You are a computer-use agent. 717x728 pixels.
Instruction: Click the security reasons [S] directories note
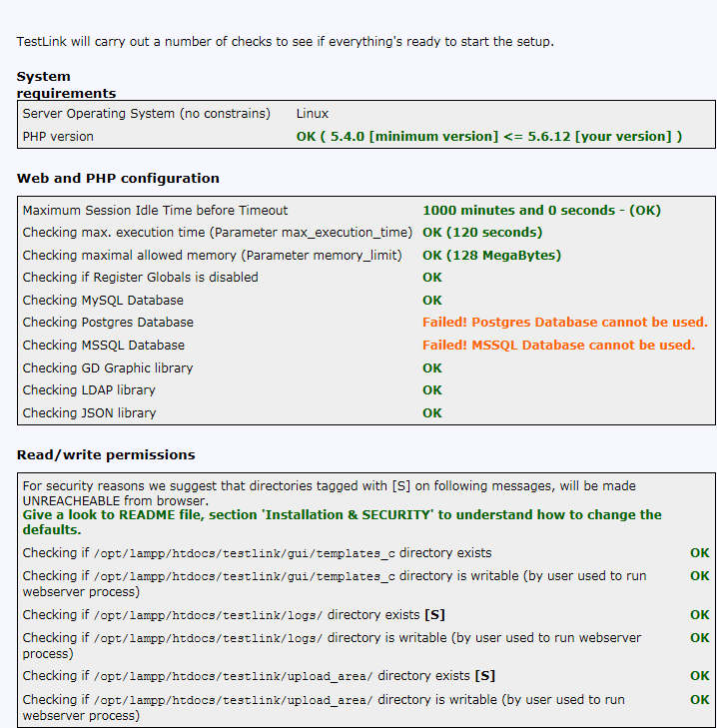[330, 493]
